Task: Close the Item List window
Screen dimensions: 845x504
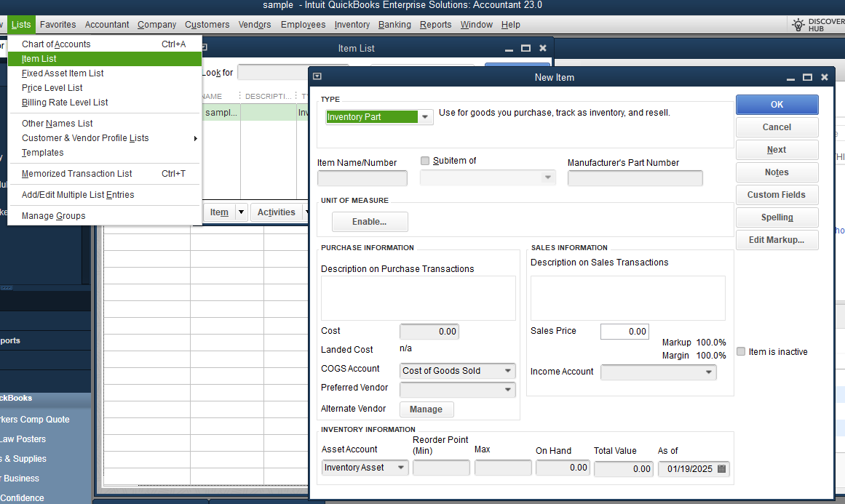Action: [x=543, y=48]
